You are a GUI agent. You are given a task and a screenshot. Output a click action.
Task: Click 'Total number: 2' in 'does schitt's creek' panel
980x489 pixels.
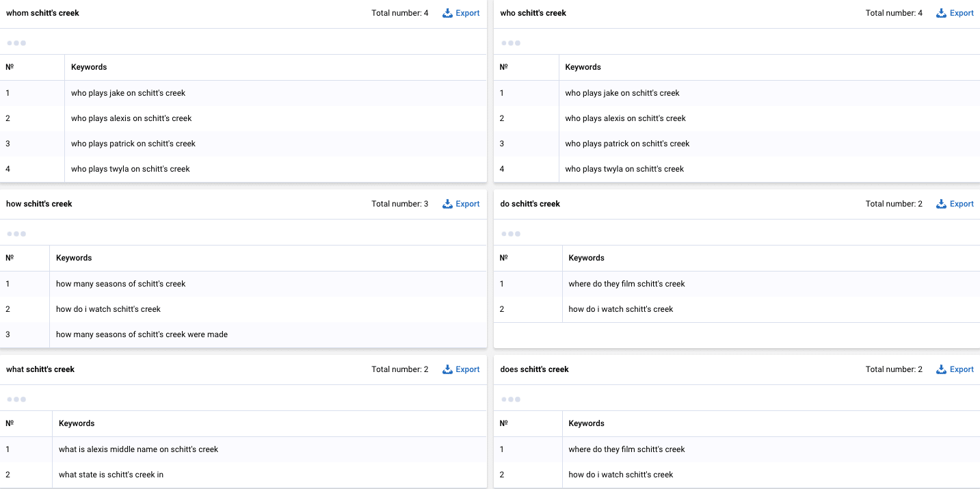tap(894, 369)
